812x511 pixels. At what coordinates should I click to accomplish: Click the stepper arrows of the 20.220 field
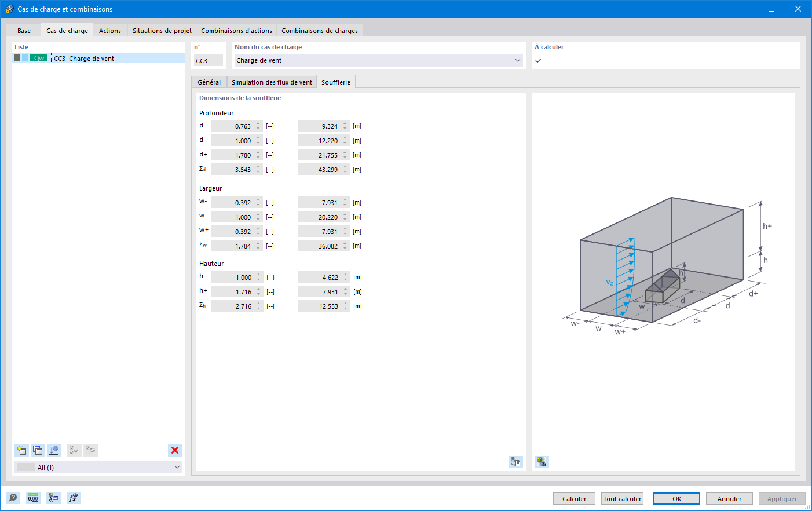[345, 217]
